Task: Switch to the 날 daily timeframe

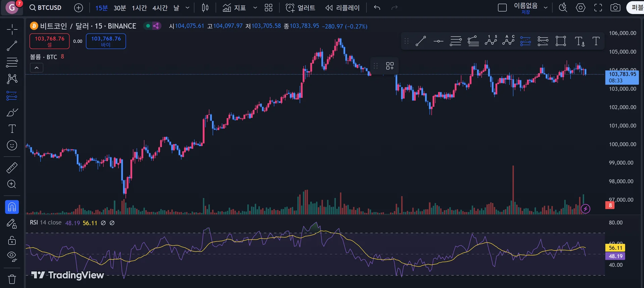Action: (176, 8)
